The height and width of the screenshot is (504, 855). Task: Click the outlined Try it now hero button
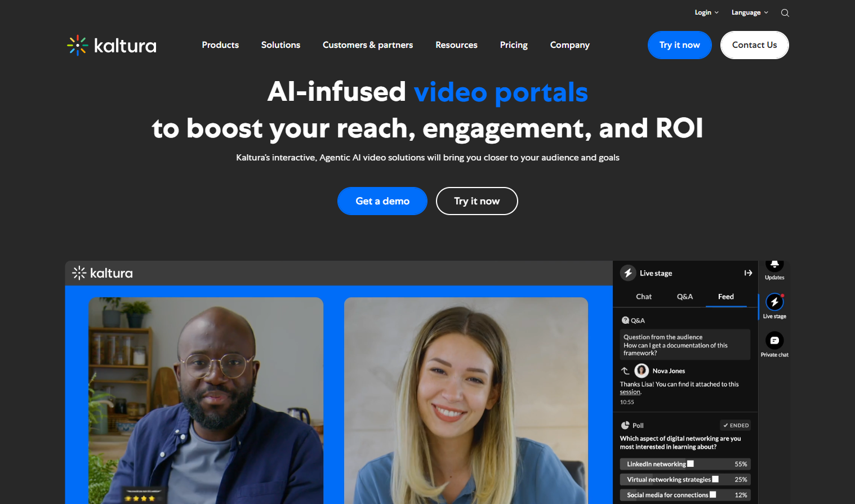point(477,201)
